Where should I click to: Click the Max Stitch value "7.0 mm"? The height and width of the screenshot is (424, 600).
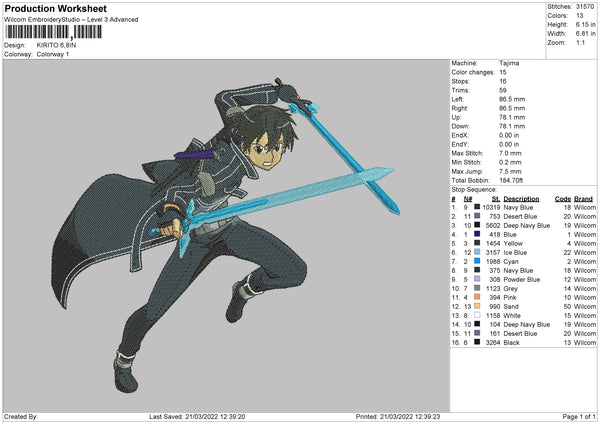(x=510, y=153)
